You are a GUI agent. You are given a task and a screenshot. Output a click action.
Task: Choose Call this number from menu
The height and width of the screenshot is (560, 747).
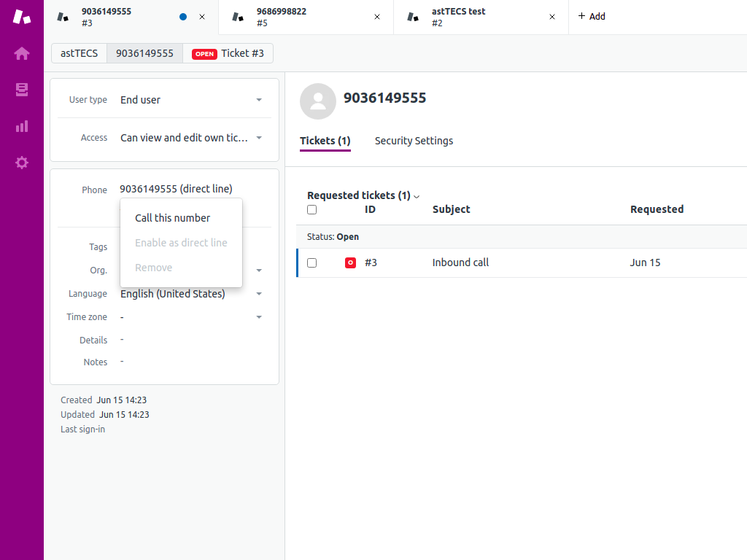point(173,218)
